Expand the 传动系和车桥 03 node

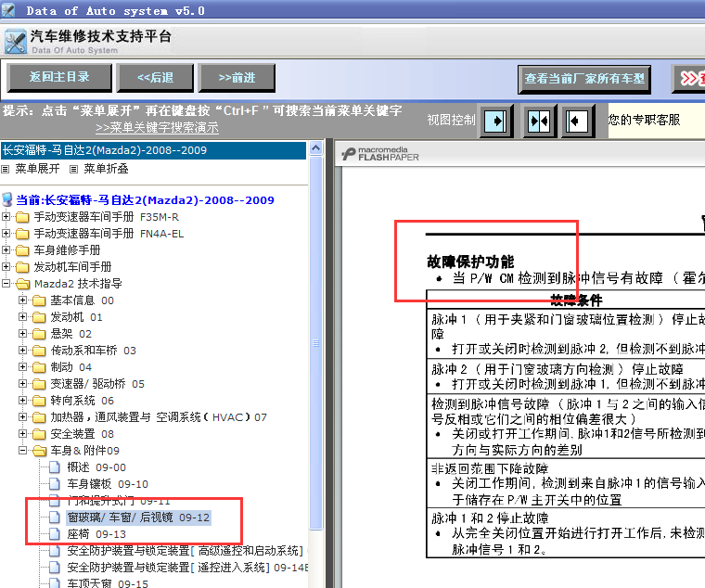tap(22, 351)
